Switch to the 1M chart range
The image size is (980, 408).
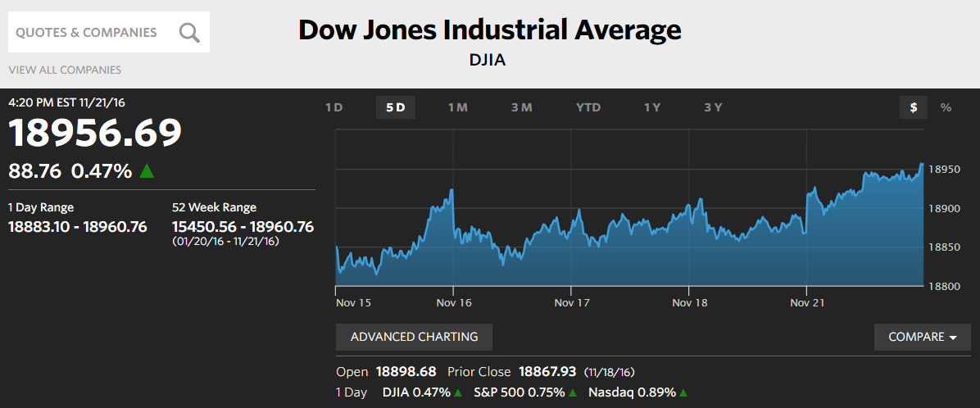point(458,107)
